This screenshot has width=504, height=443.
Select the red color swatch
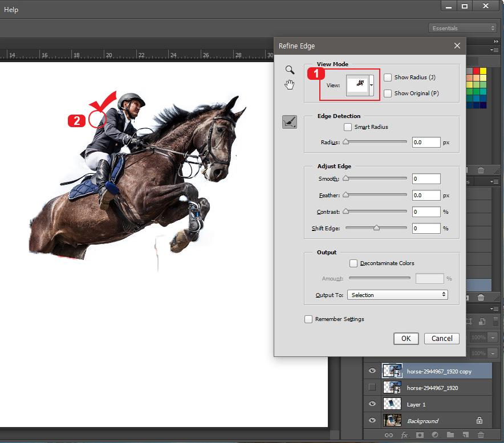(x=477, y=71)
